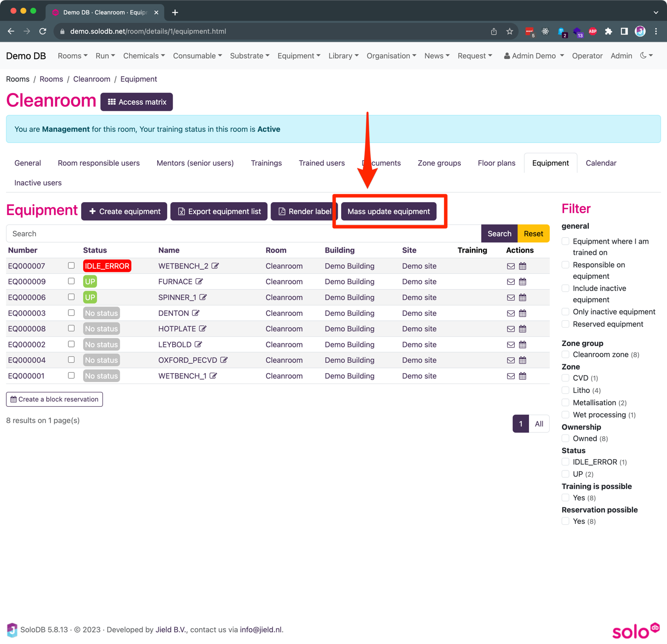Tick the checkbox for EQ000007 row
Image resolution: width=667 pixels, height=644 pixels.
coord(71,266)
